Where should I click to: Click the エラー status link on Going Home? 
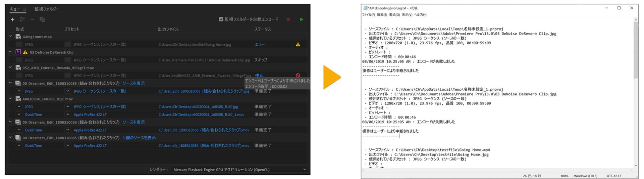click(x=260, y=44)
